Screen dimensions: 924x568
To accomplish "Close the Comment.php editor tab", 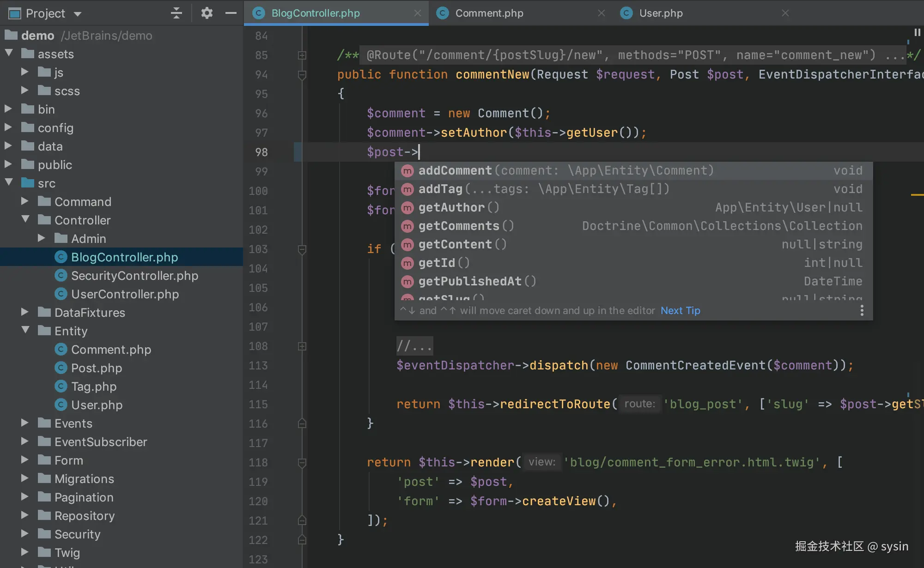I will [601, 13].
